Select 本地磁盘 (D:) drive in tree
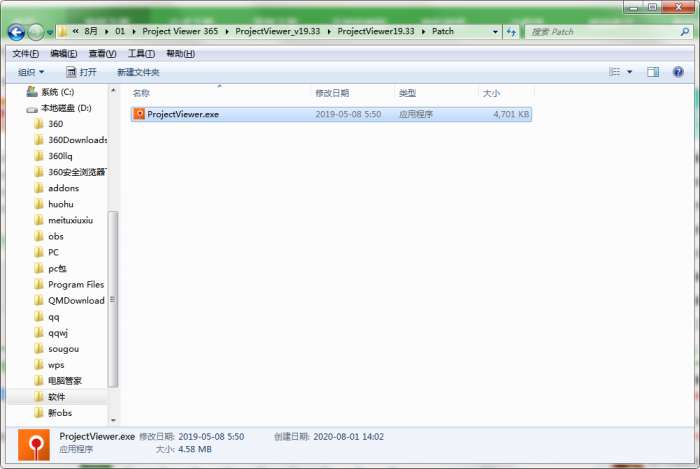Image resolution: width=700 pixels, height=469 pixels. pyautogui.click(x=59, y=108)
